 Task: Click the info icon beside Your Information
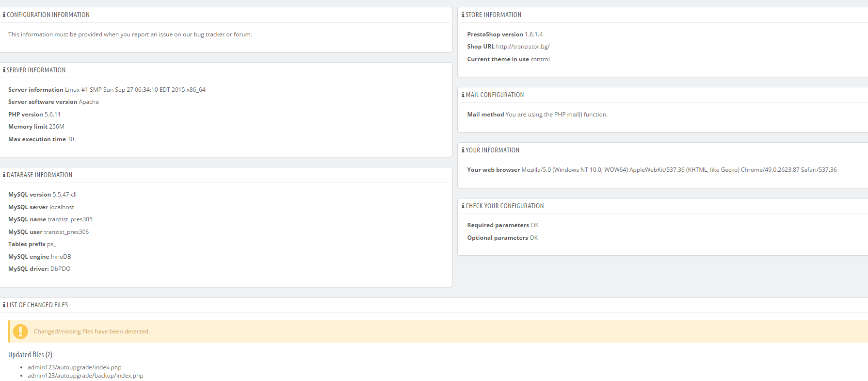(463, 150)
